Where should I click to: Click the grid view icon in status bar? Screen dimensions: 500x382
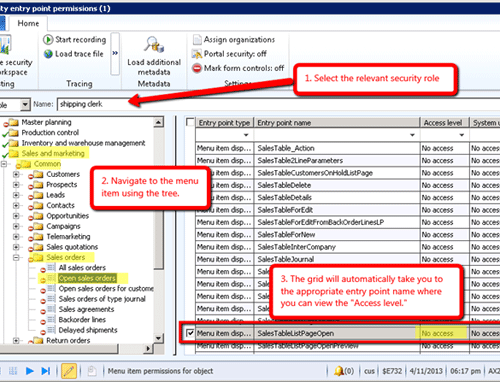click(x=13, y=371)
